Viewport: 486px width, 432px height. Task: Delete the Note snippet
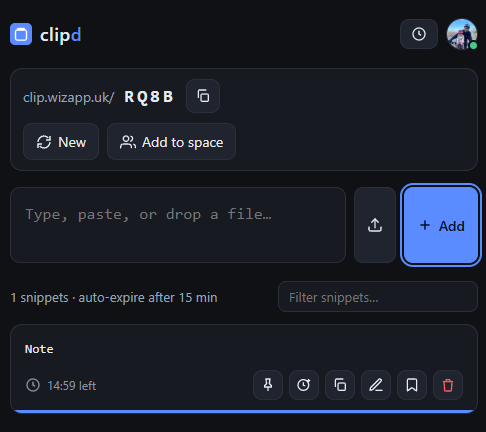point(448,385)
